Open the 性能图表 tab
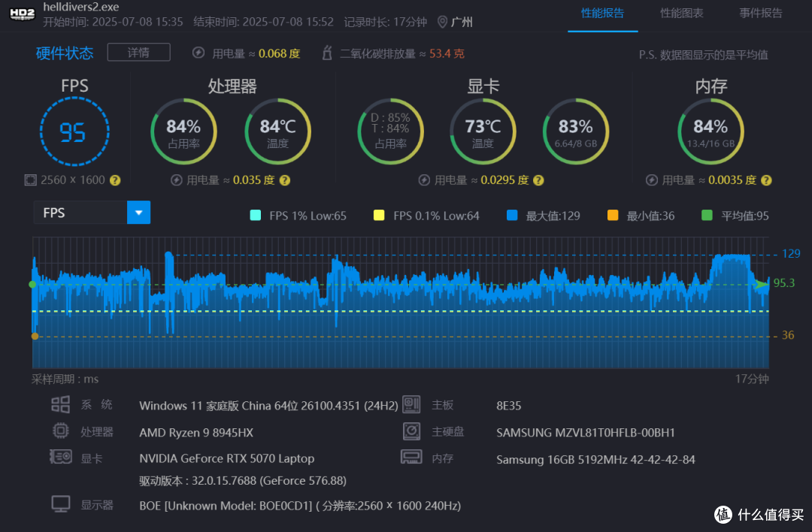Image resolution: width=812 pixels, height=532 pixels. [x=681, y=14]
